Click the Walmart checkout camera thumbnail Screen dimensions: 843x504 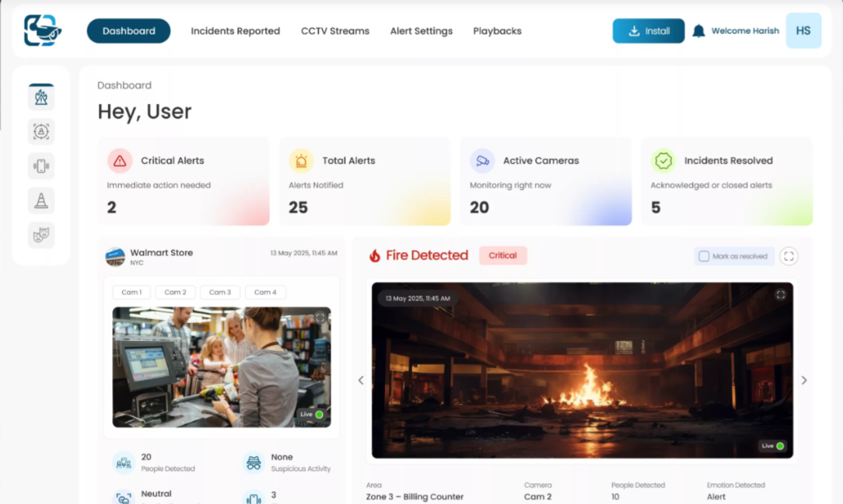tap(221, 367)
